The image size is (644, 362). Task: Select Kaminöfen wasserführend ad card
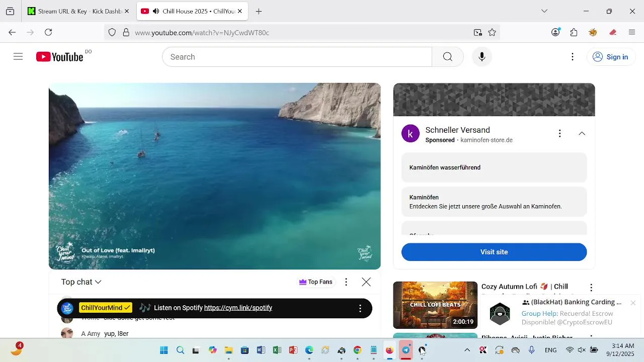coord(494,167)
